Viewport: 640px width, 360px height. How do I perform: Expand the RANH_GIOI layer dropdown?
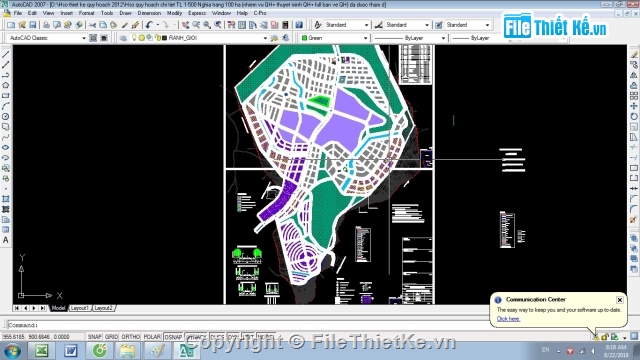265,38
